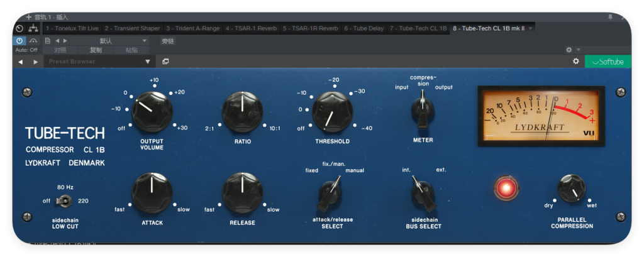Click the window-size icon beside Preset Browser
This screenshot has width=644, height=257.
[x=165, y=62]
